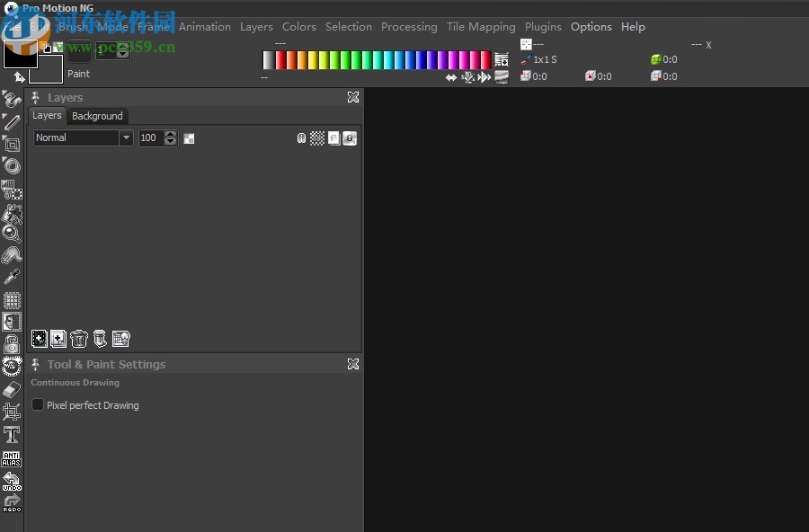Open the Help menu

coord(633,27)
